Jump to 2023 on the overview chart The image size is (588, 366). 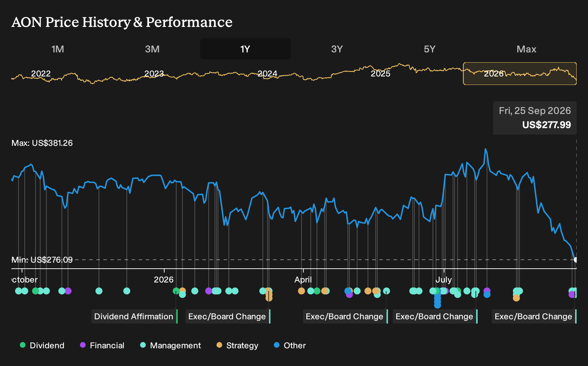pyautogui.click(x=154, y=74)
